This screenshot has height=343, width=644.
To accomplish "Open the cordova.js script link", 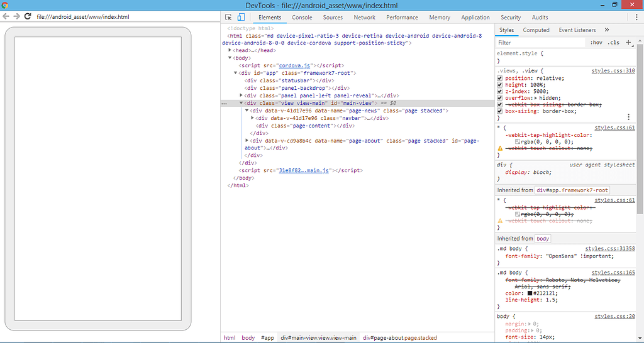I will [x=295, y=65].
